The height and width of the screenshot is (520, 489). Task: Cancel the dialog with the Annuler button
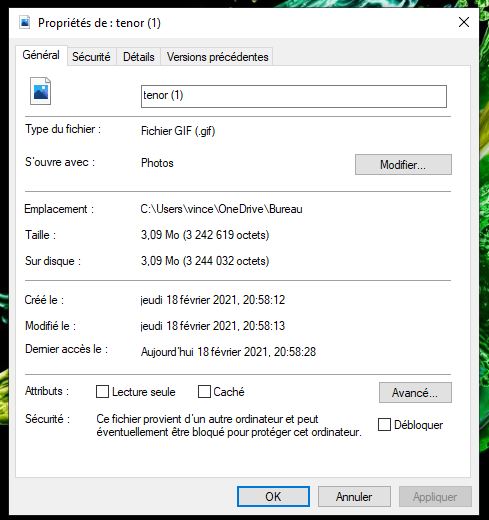pos(354,497)
